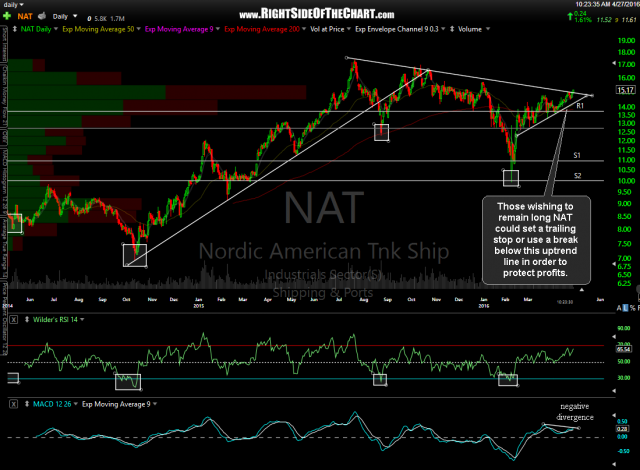This screenshot has height=470, width=640.
Task: Open the Daily timeframe selector
Action: (x=64, y=16)
